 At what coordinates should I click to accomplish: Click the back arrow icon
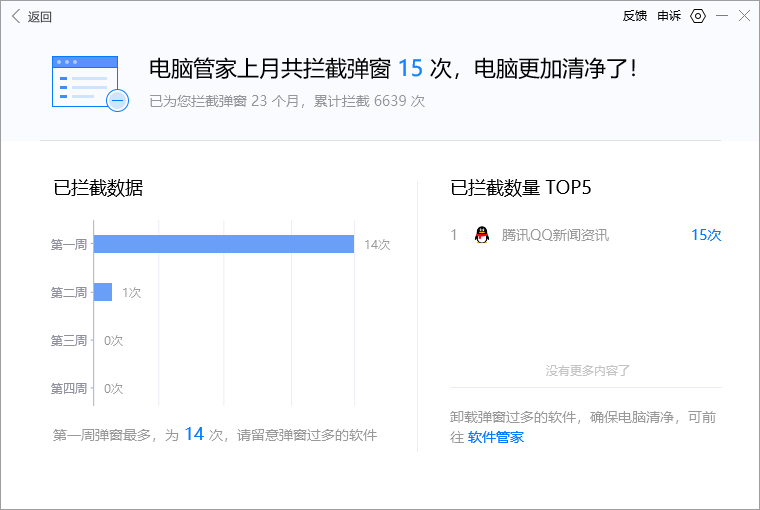15,16
